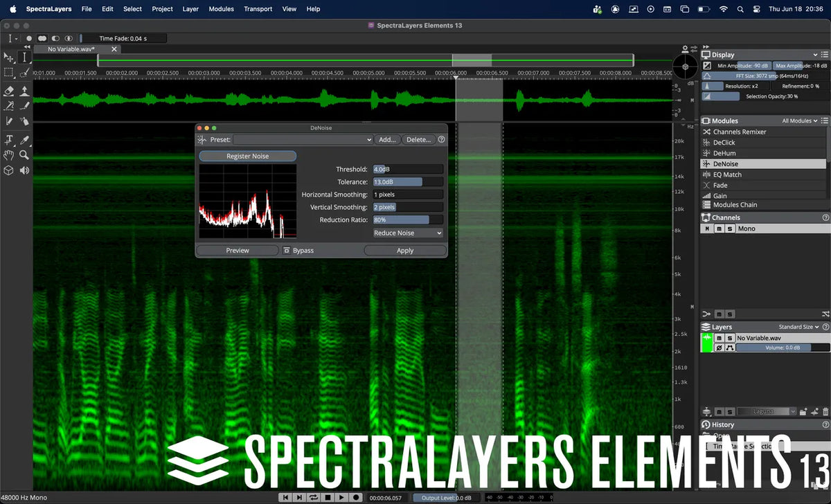Screen dimensions: 831x504
Task: Click the History panel help icon
Action: (825, 424)
